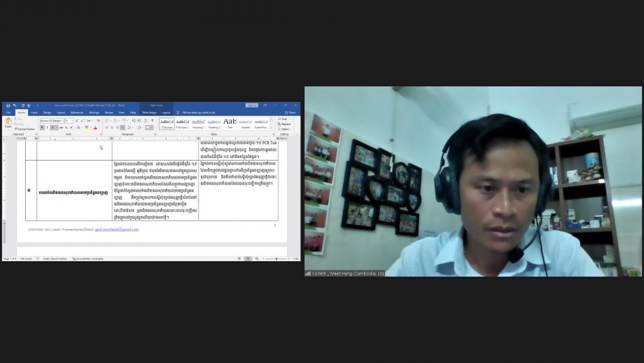Click the Sign in button
Viewport: 644px width, 363px height.
251,105
